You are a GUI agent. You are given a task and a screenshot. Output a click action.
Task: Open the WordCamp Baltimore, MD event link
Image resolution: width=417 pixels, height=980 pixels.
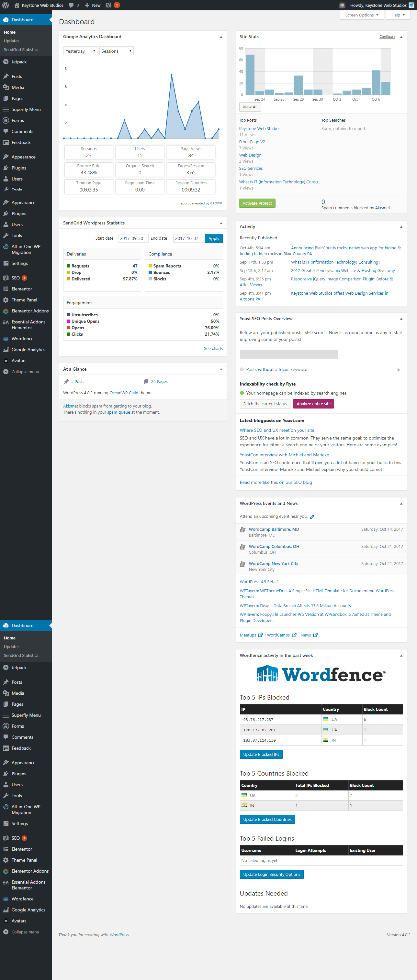click(274, 529)
